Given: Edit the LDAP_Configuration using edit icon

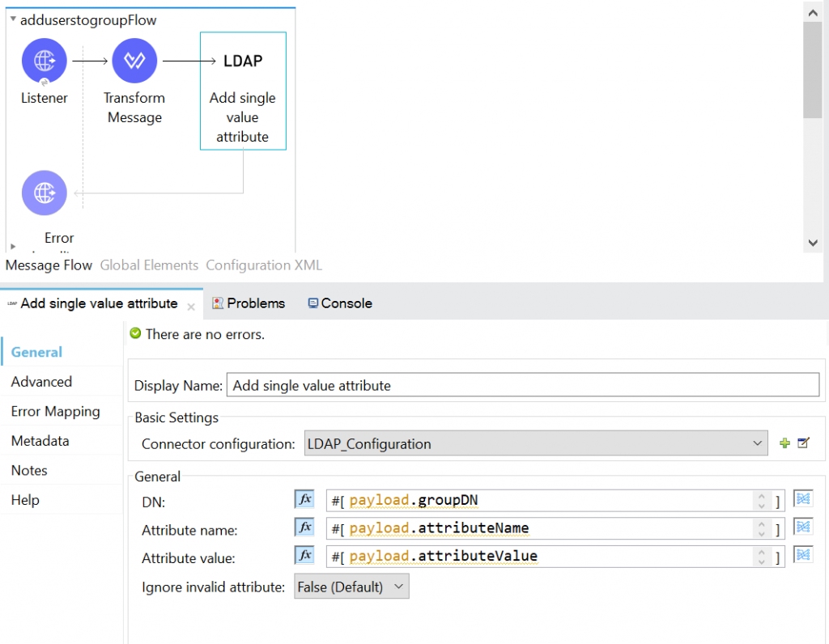Looking at the screenshot, I should (x=803, y=443).
